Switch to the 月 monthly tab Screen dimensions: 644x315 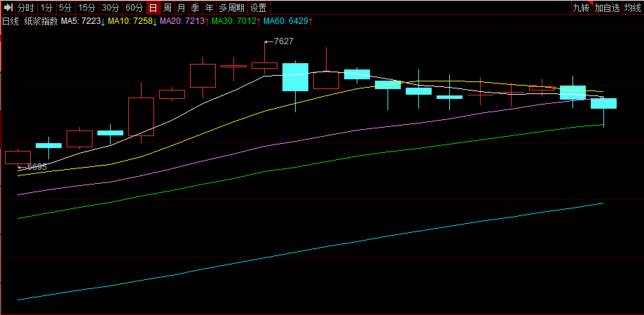(x=181, y=8)
